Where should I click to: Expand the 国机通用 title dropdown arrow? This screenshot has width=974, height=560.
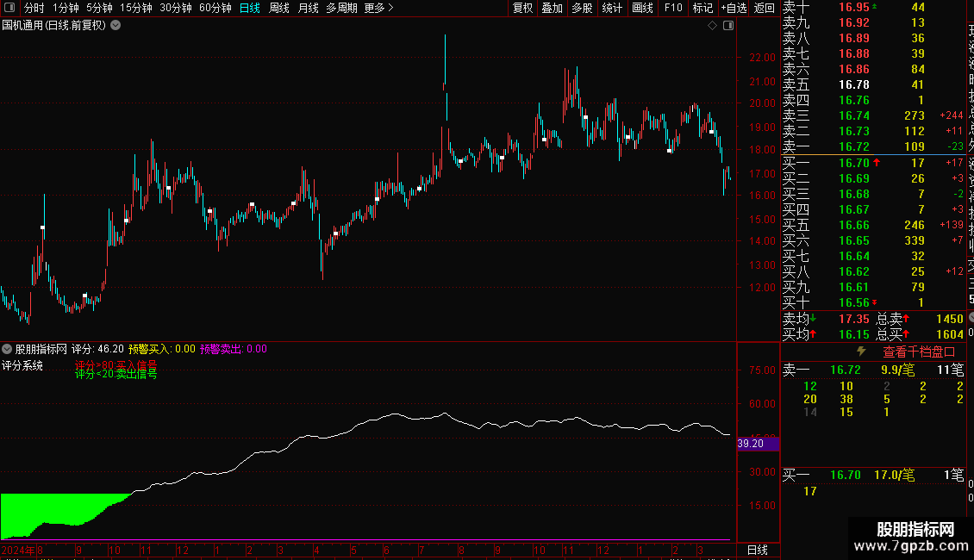coord(116,26)
